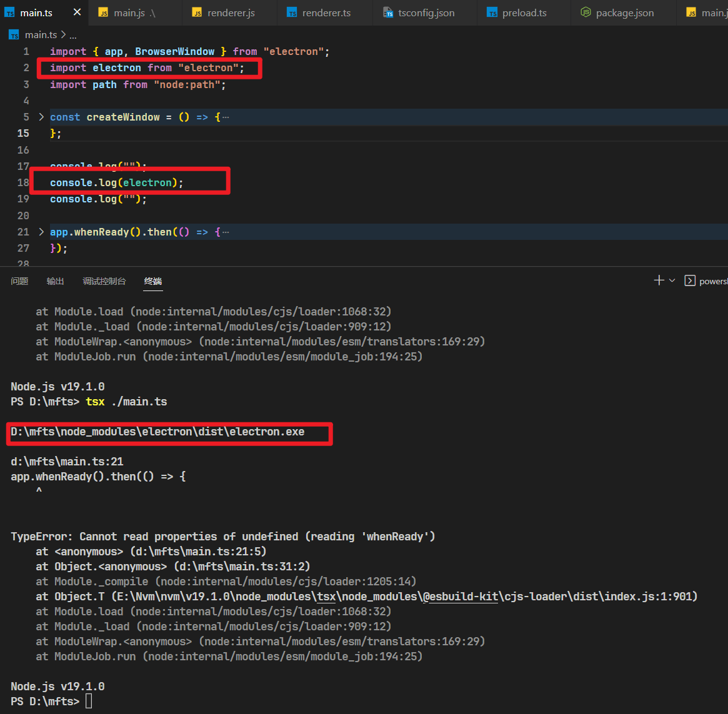
Task: Expand the folded app.whenReady block
Action: pyautogui.click(x=41, y=232)
